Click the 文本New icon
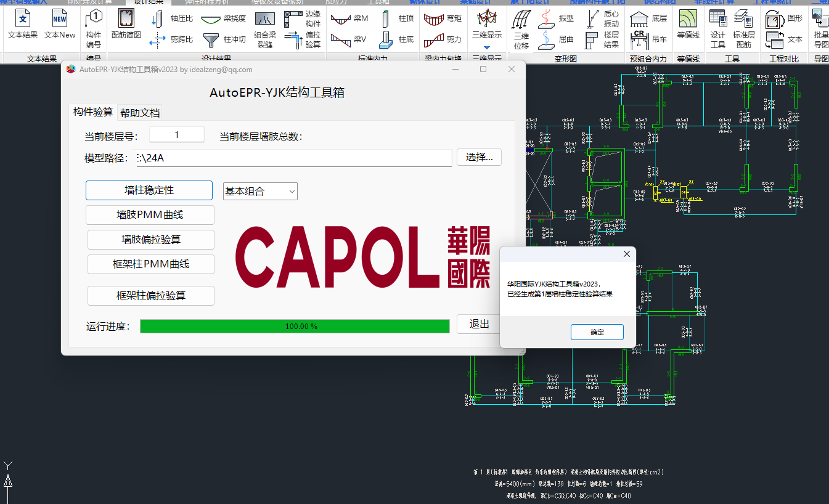 click(60, 25)
